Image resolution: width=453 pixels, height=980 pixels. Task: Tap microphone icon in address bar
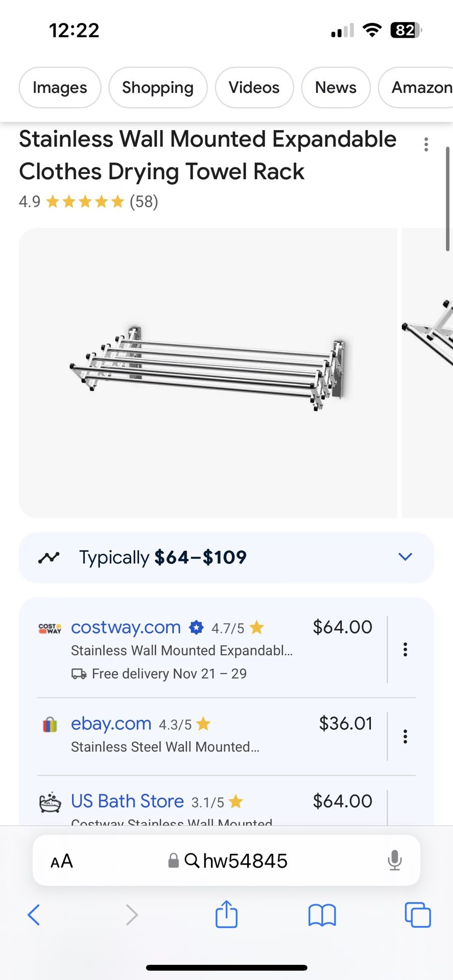click(x=394, y=861)
